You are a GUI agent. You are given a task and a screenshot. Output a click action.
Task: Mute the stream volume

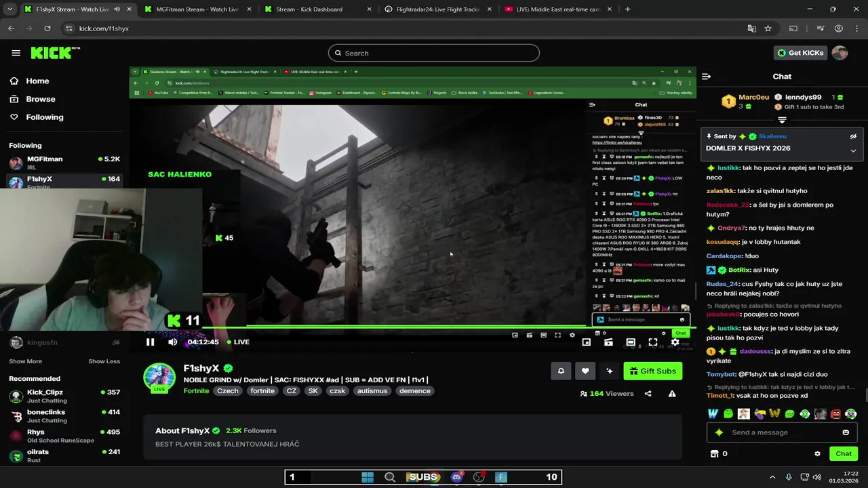(172, 342)
